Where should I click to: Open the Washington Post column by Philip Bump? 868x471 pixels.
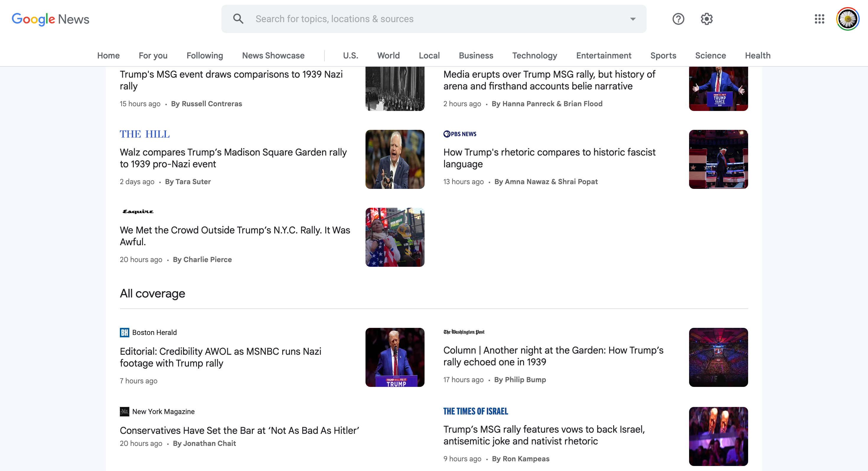click(553, 356)
